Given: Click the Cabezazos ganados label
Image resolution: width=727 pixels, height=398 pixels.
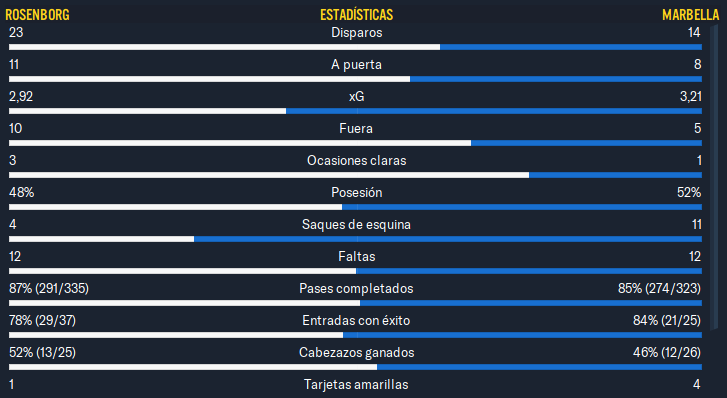Looking at the screenshot, I should tap(357, 353).
